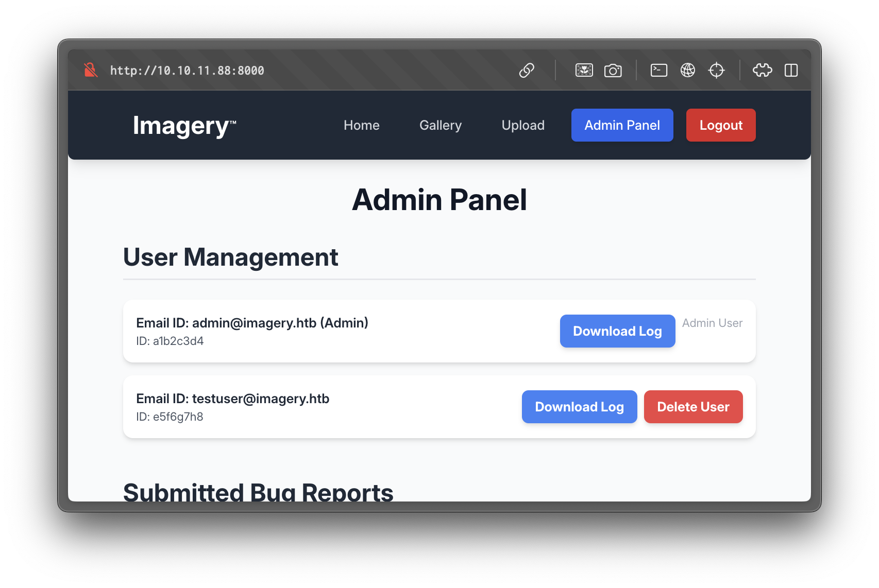
Task: Open extensions via the puzzle piece icon
Action: pos(763,71)
